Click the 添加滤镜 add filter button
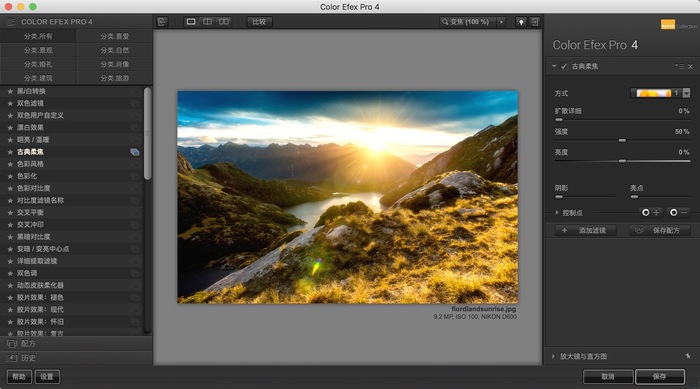The image size is (700, 389). click(586, 230)
